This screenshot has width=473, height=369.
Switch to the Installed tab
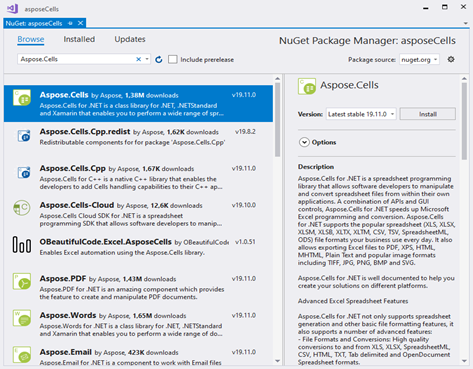pyautogui.click(x=79, y=39)
